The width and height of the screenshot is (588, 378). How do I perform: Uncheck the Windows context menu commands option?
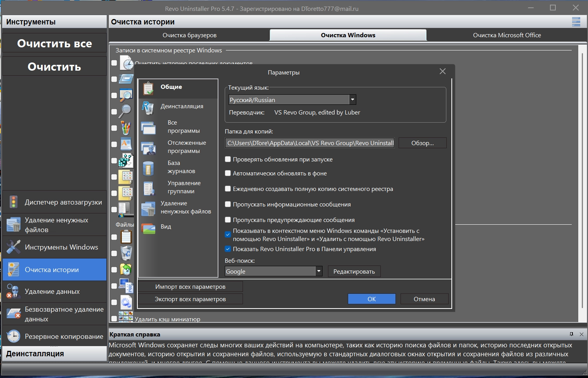pos(228,234)
